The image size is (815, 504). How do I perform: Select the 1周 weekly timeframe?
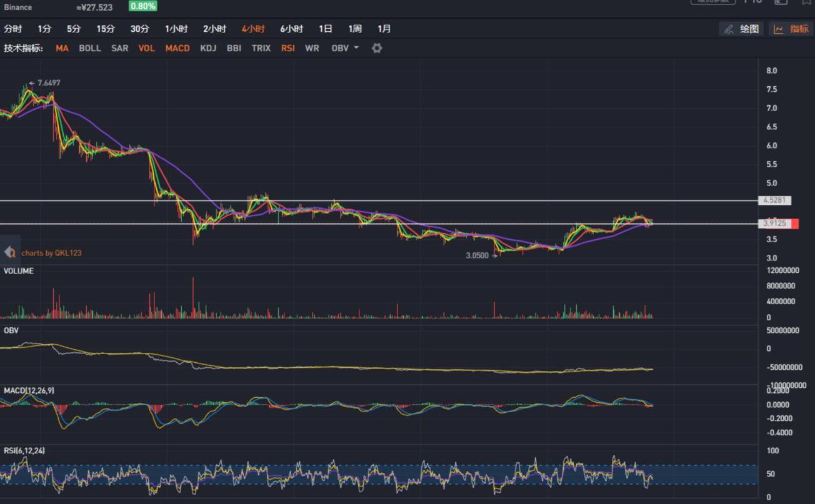click(x=355, y=29)
